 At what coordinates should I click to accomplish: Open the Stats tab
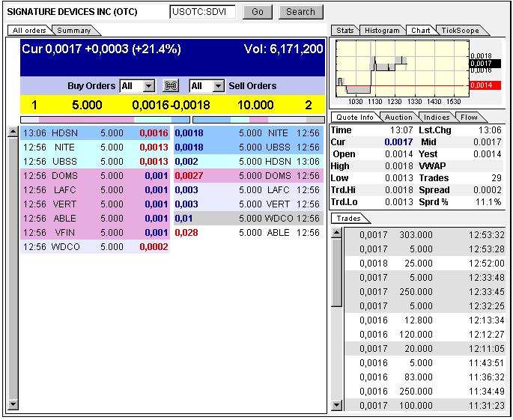pos(344,31)
